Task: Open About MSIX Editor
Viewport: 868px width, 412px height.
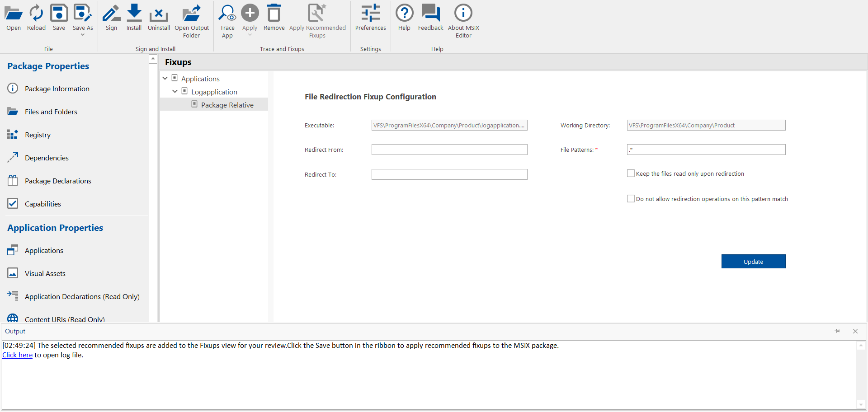Action: tap(463, 14)
